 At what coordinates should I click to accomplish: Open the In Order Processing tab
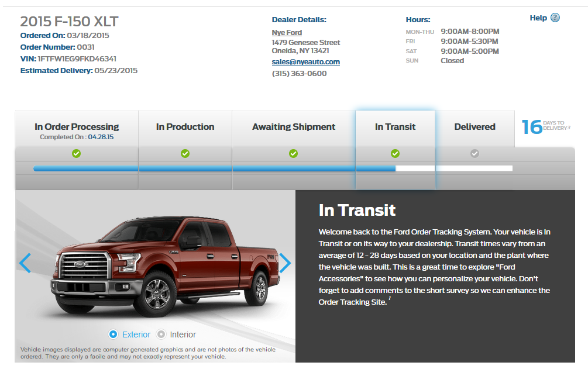pos(77,127)
